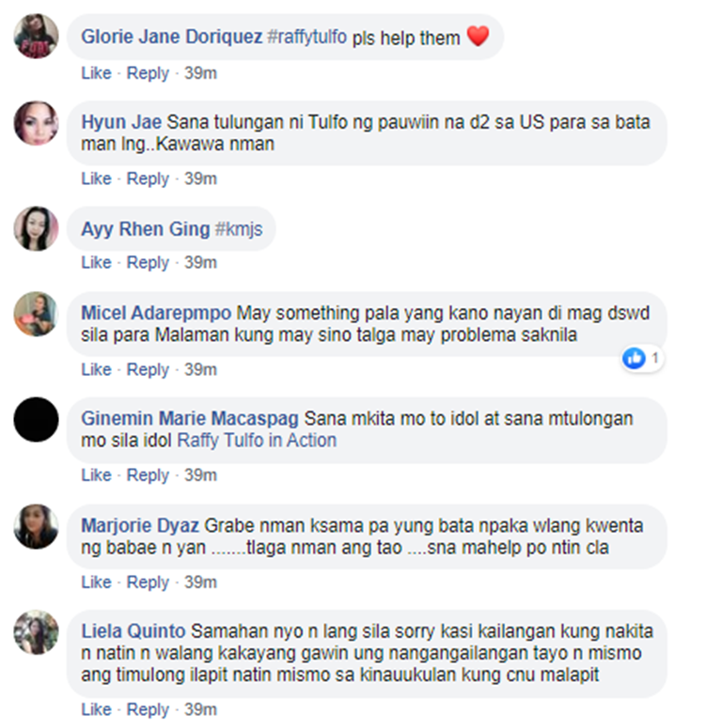The height and width of the screenshot is (728, 705).
Task: Reply to Micel Adarepmpo's comment
Action: coord(148,369)
